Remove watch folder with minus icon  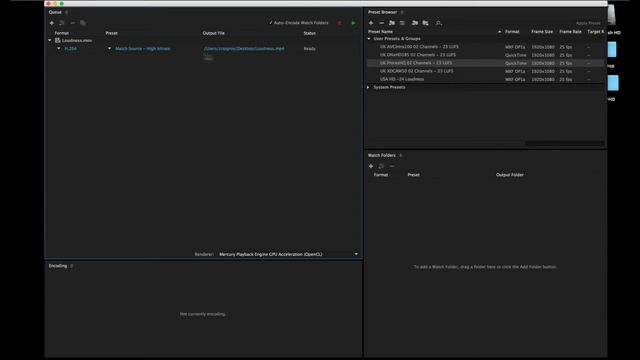[x=392, y=167]
